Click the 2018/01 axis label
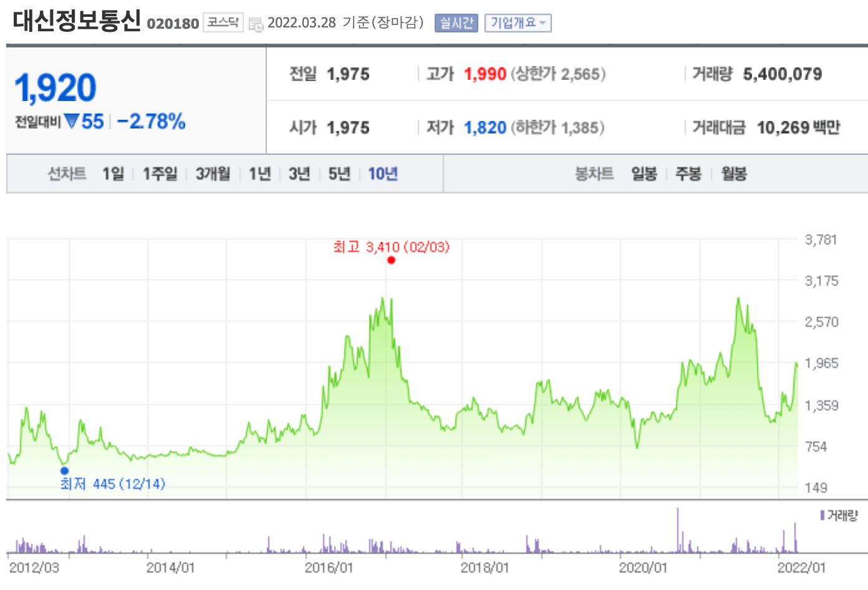This screenshot has width=868, height=590. pyautogui.click(x=485, y=568)
